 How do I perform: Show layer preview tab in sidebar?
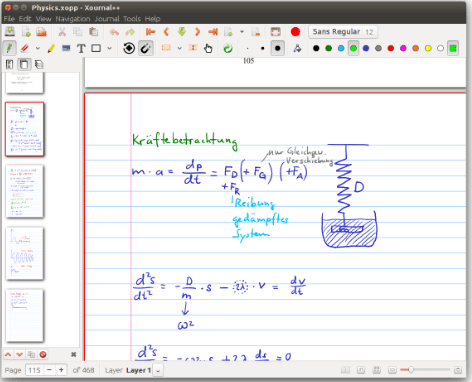(x=39, y=64)
